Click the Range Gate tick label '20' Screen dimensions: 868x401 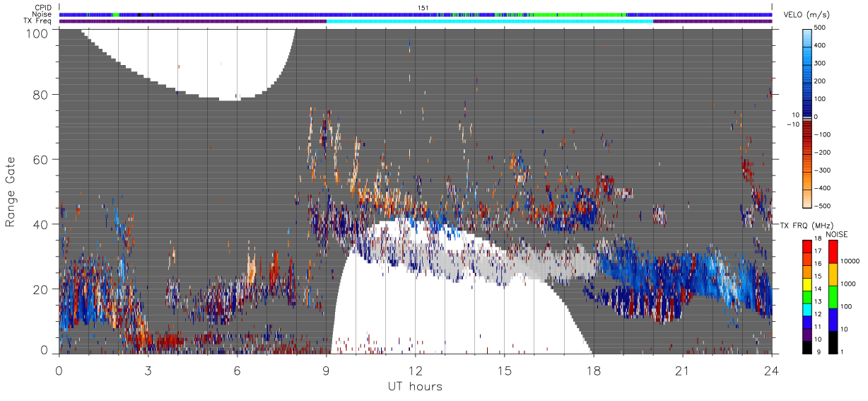click(x=42, y=289)
